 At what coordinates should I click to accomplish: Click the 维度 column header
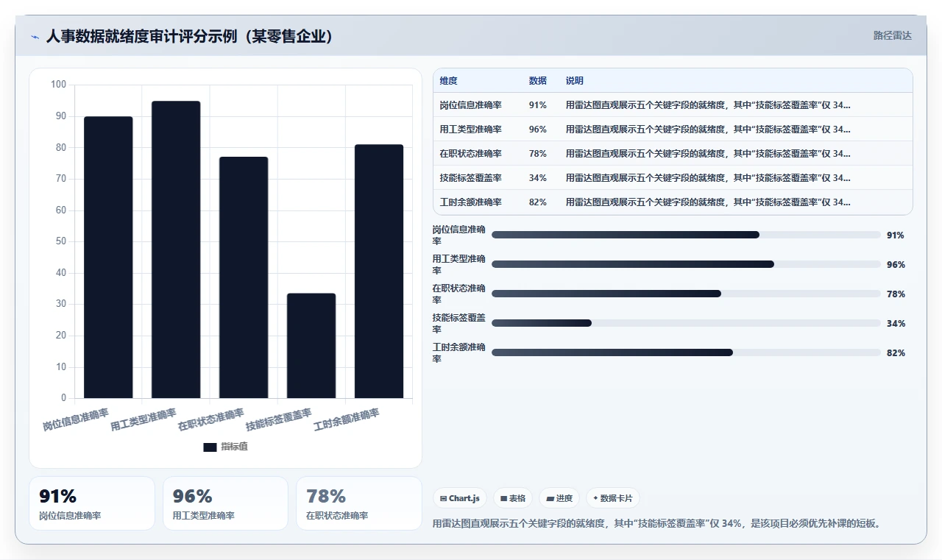448,81
